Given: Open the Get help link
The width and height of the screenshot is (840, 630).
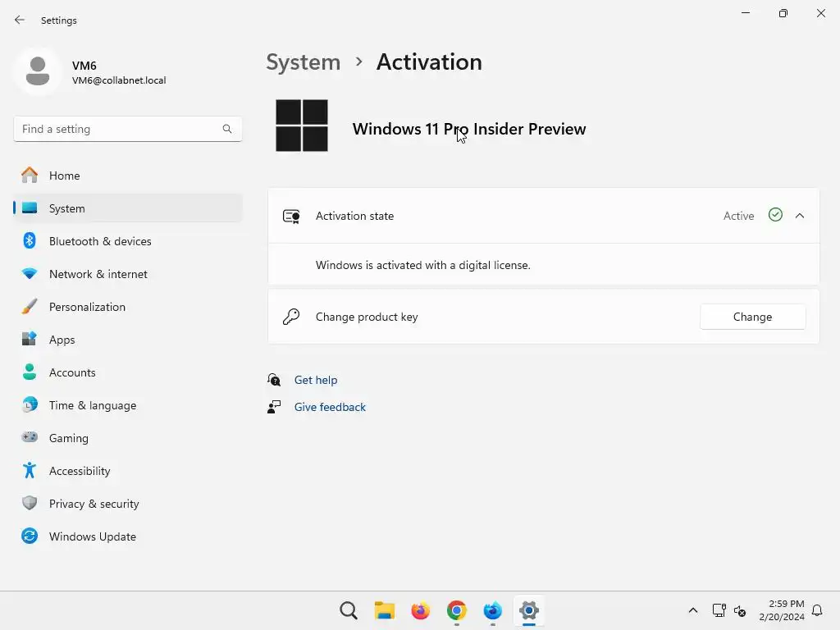Looking at the screenshot, I should (x=316, y=380).
